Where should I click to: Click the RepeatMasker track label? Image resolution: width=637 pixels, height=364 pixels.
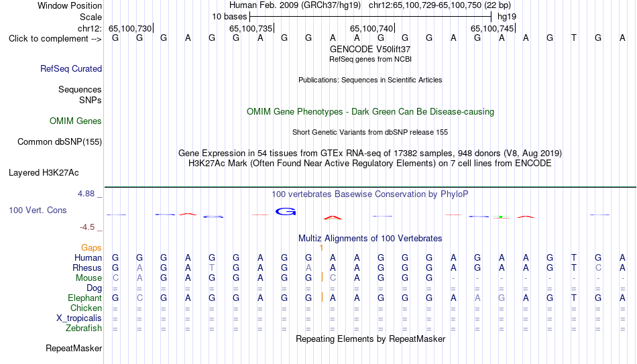point(74,348)
